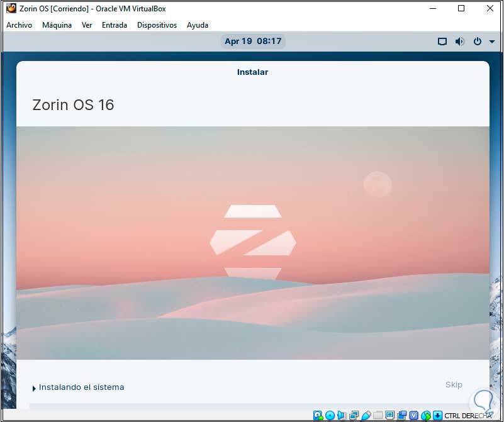Screen dimensions: 504x422
Task: Open the Dispositivos menu
Action: coord(157,25)
